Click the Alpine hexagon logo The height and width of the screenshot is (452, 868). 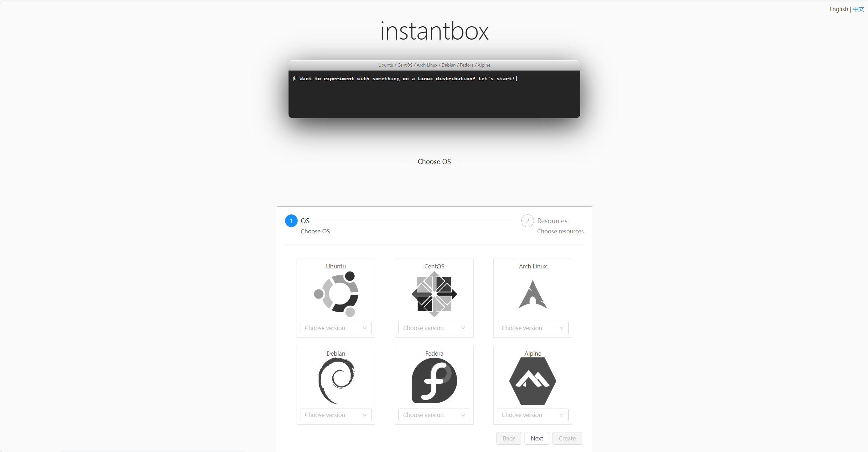click(533, 381)
